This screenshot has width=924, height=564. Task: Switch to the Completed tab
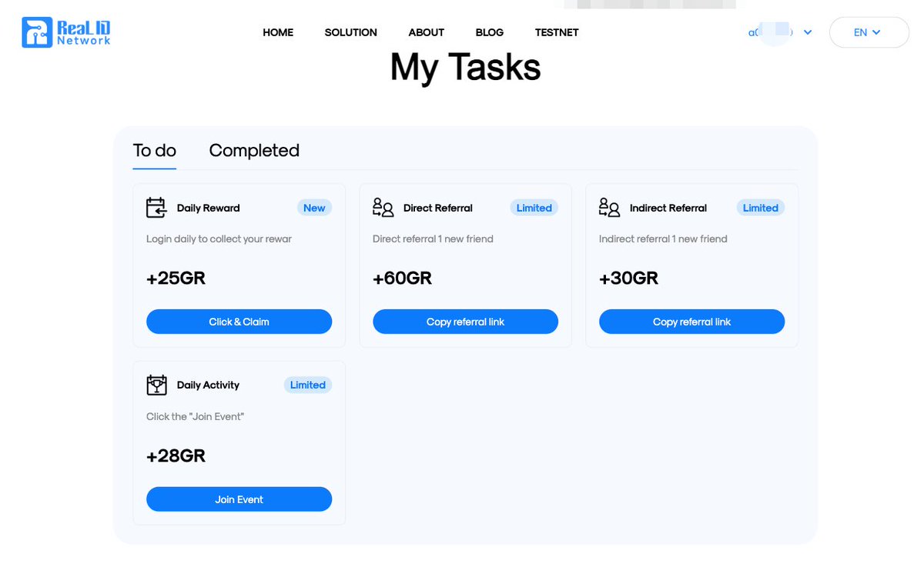coord(254,150)
